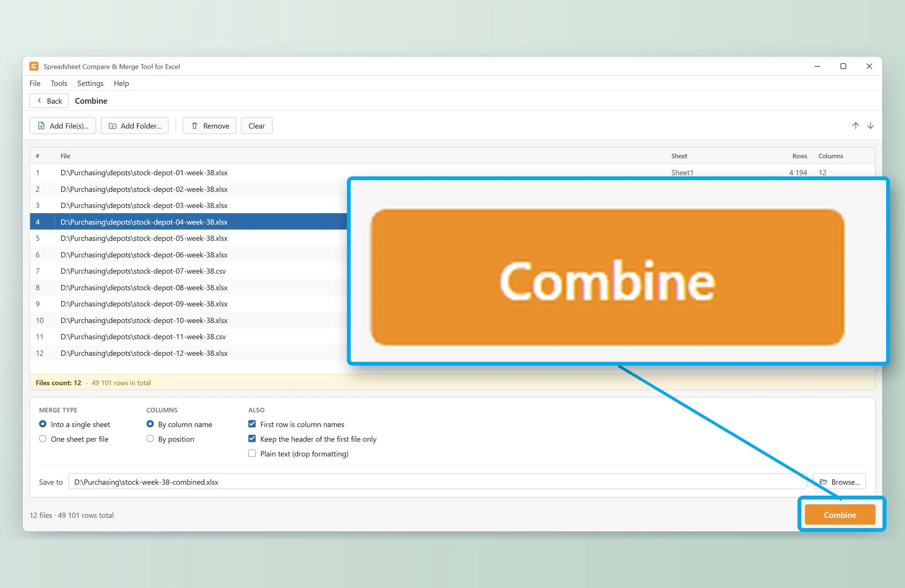Select stock-depot-11-week-38.csv row
This screenshot has height=588, width=905.
pyautogui.click(x=188, y=336)
